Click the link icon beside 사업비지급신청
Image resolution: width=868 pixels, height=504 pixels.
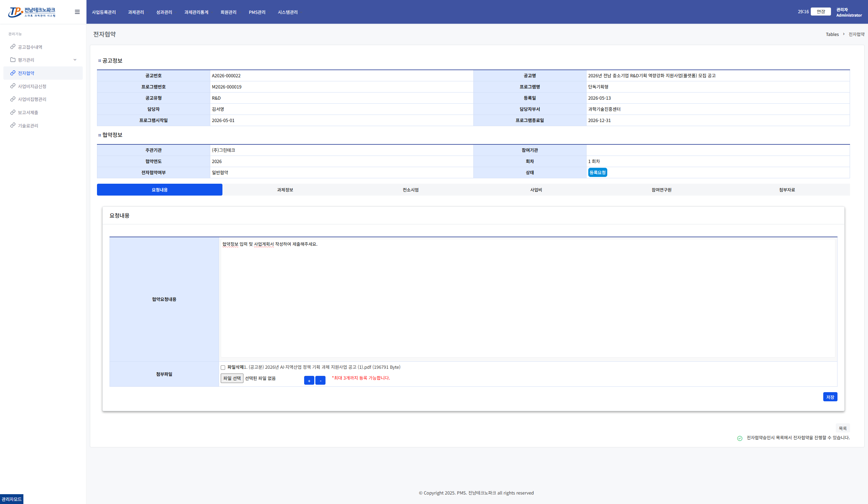pos(13,86)
